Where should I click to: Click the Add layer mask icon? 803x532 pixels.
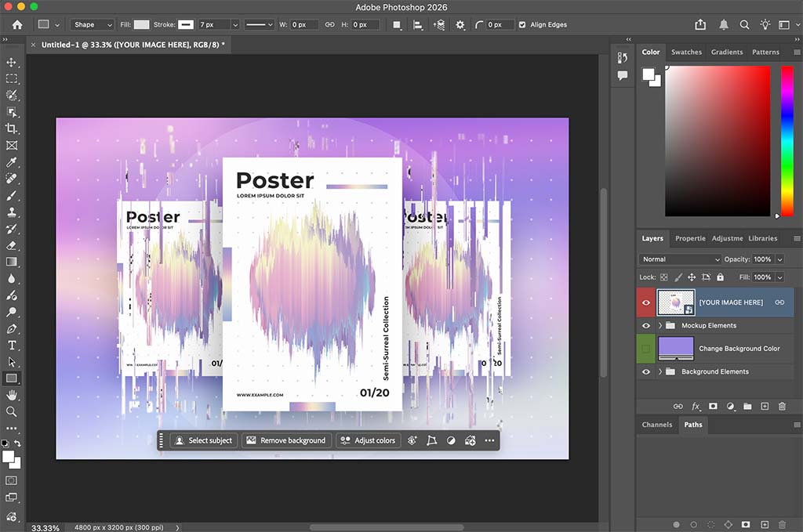coord(713,406)
